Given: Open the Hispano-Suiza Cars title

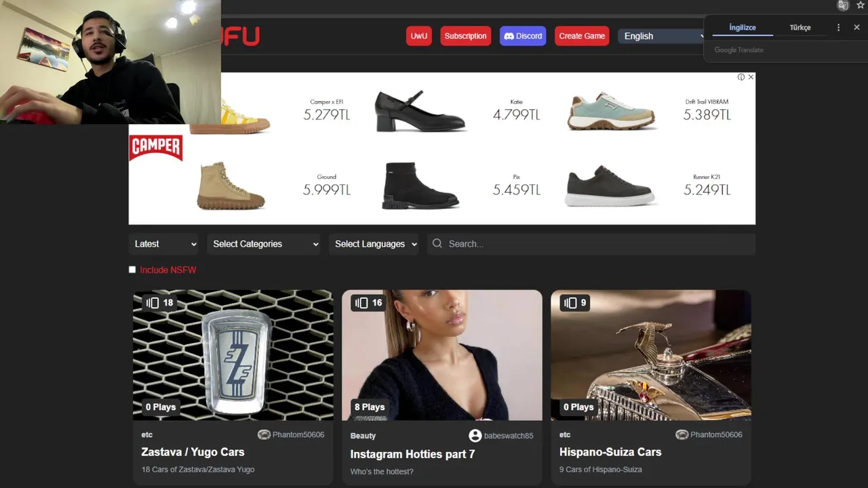Looking at the screenshot, I should point(610,452).
